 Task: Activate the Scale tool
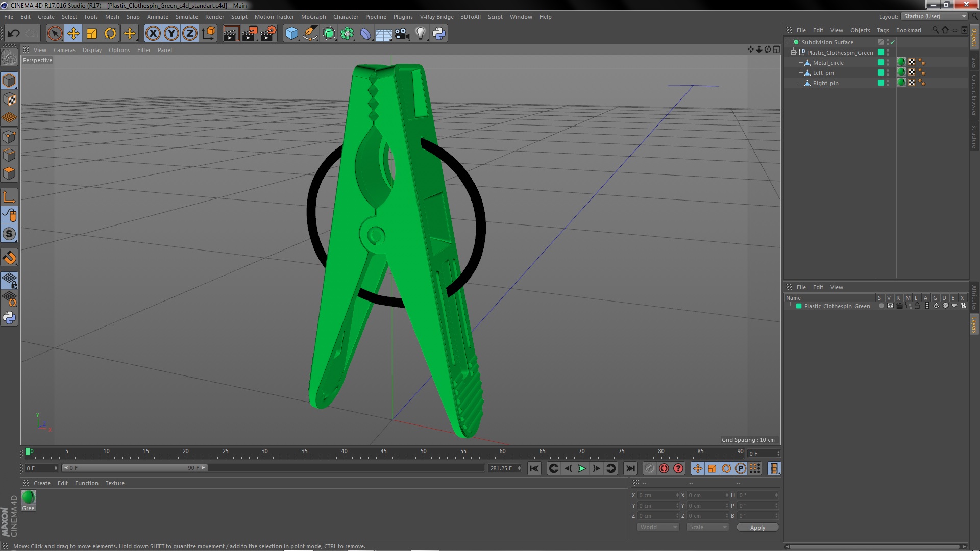(92, 34)
